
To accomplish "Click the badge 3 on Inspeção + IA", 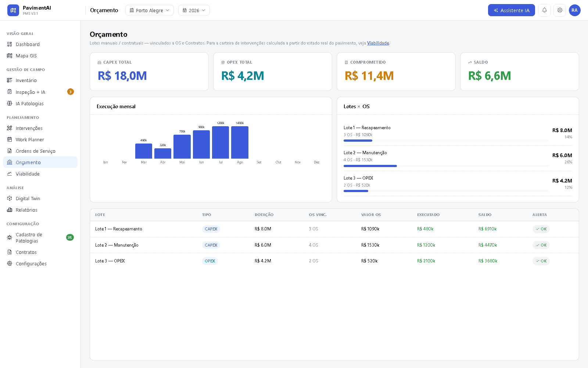I will (71, 92).
